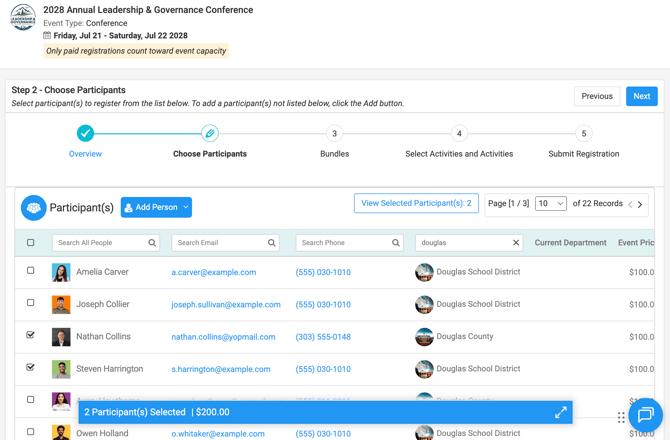Tick the checkbox for the row under Steven Harrington

point(30,399)
